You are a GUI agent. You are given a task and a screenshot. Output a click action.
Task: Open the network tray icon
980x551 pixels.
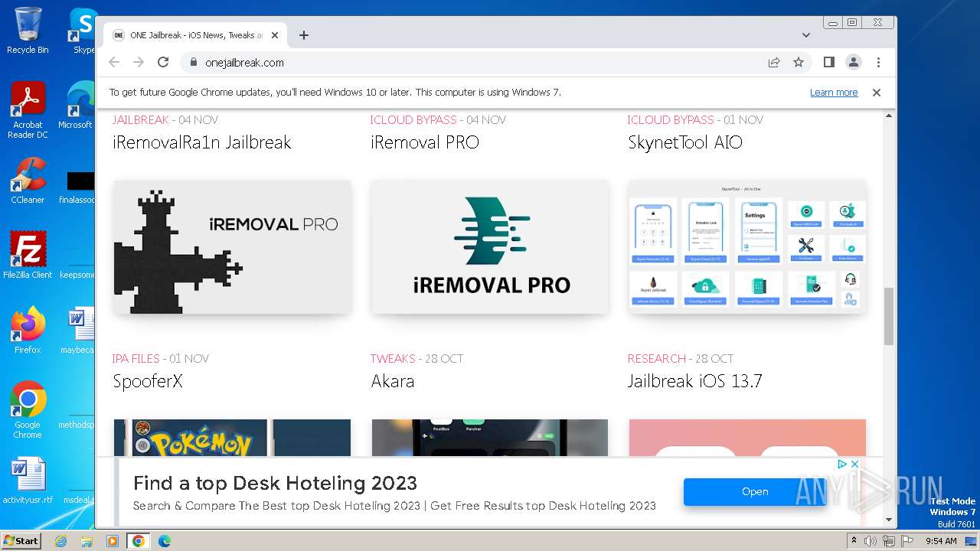[889, 541]
